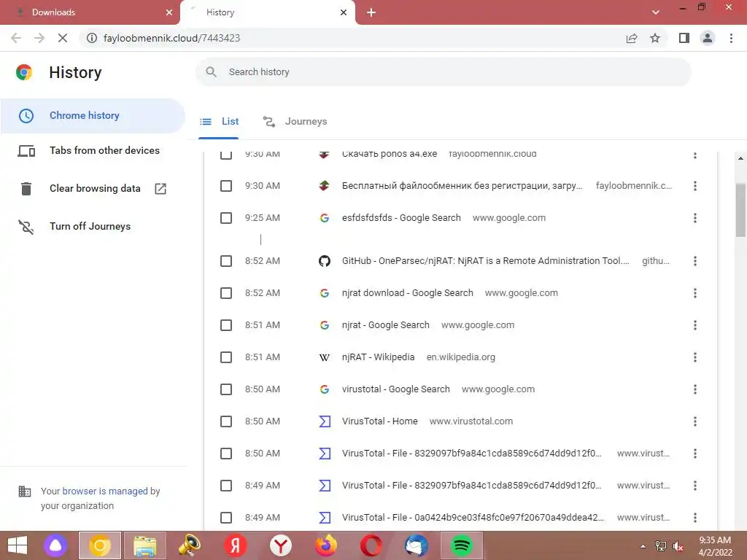
Task: Check the VirusTotal File 0a0424b9 checkbox
Action: pyautogui.click(x=226, y=518)
